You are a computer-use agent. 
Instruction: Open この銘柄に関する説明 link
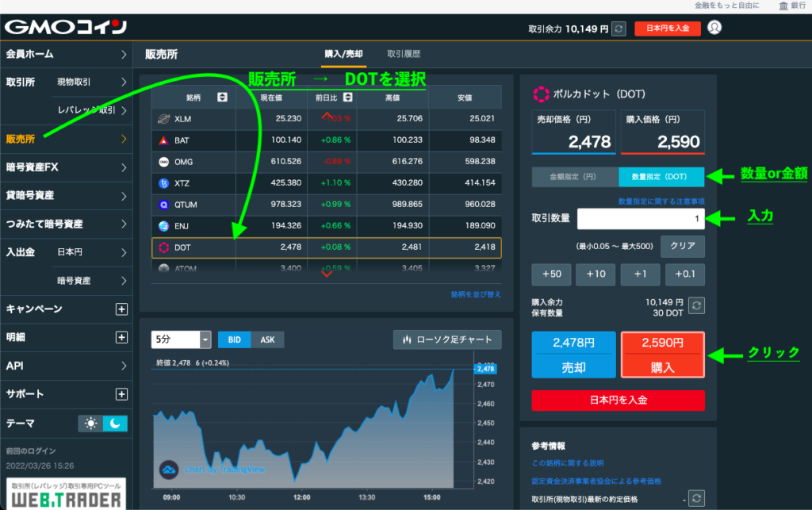568,463
